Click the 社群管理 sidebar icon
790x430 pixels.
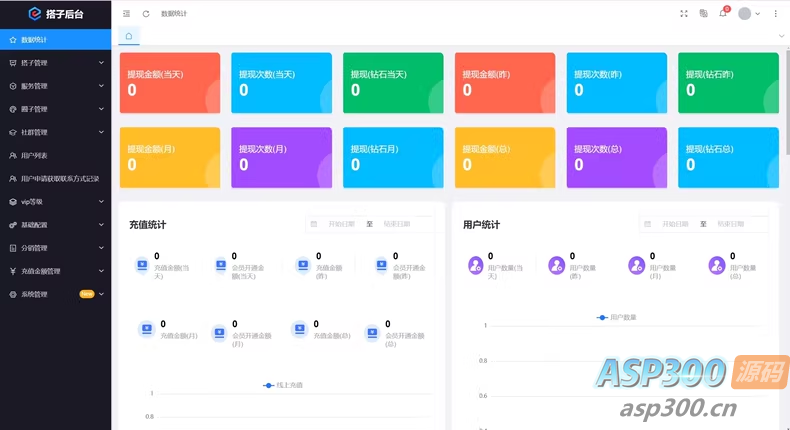13,133
